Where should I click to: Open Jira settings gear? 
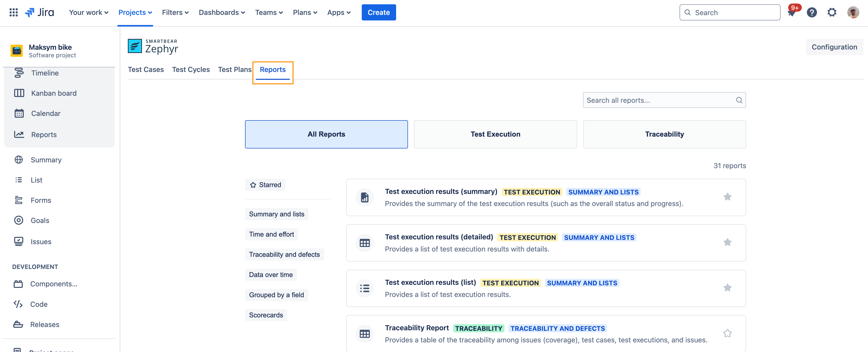[832, 12]
